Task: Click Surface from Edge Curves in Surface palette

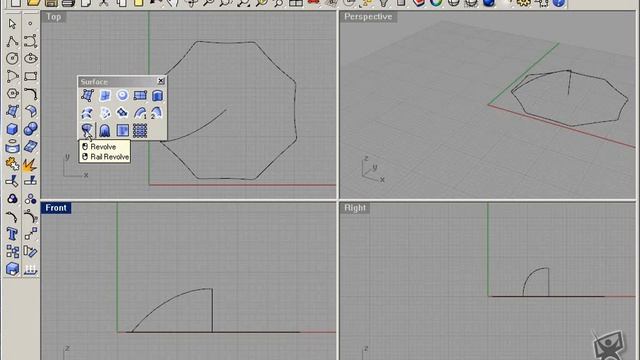Action: (x=105, y=96)
